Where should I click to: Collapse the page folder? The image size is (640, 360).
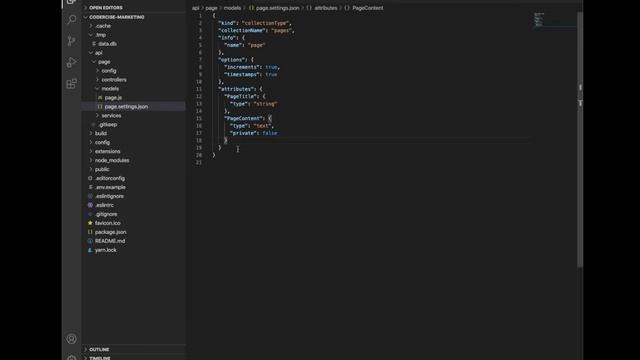(x=104, y=62)
